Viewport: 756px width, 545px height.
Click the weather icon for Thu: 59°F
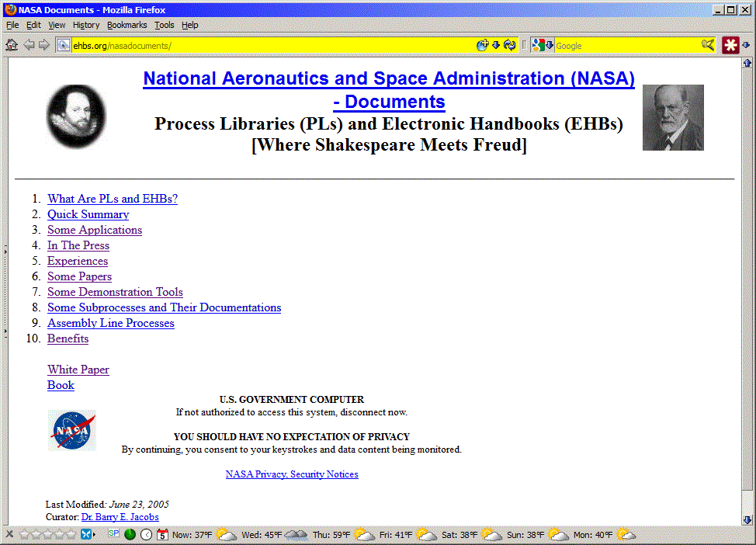click(364, 534)
